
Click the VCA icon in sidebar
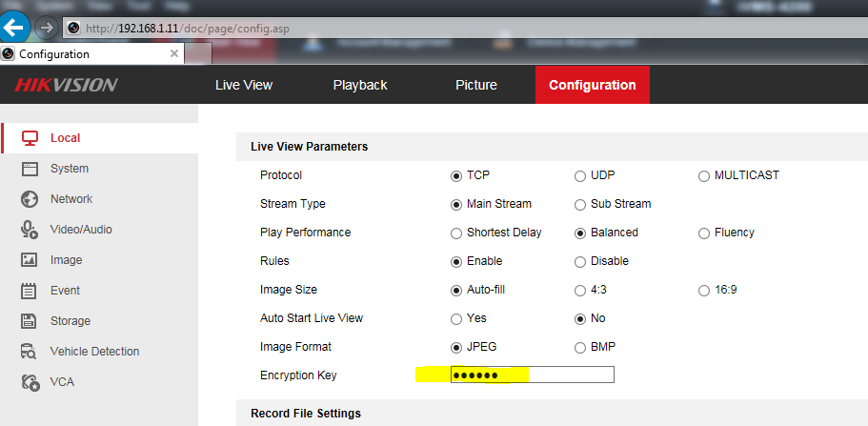coord(30,382)
